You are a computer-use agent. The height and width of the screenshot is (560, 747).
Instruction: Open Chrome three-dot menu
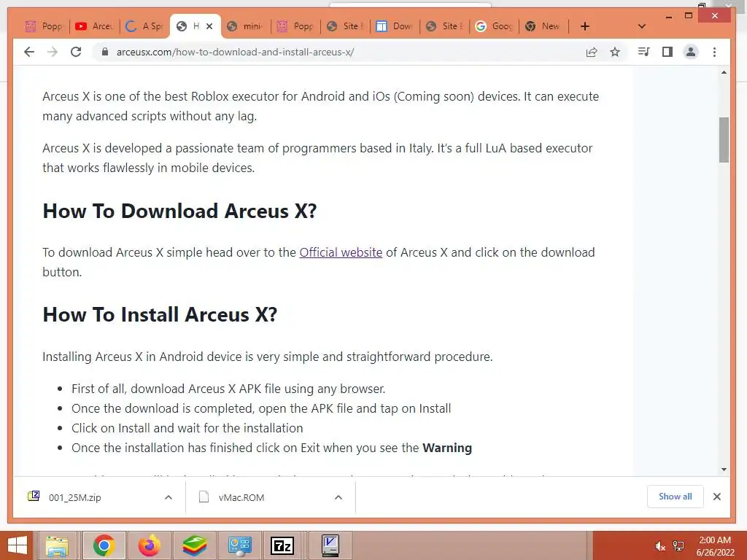tap(714, 52)
